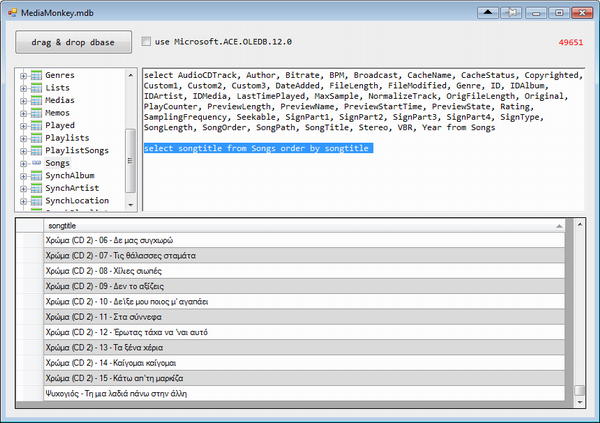
Task: Click the SynchArtist table icon
Action: 36,188
